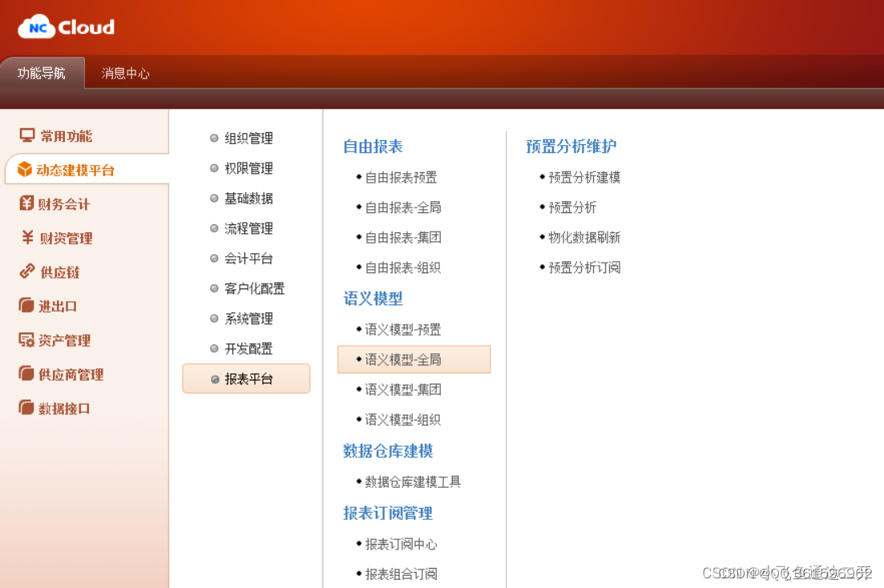The height and width of the screenshot is (588, 884).
Task: Select the 权限管理 radio bullet
Action: coord(213,168)
